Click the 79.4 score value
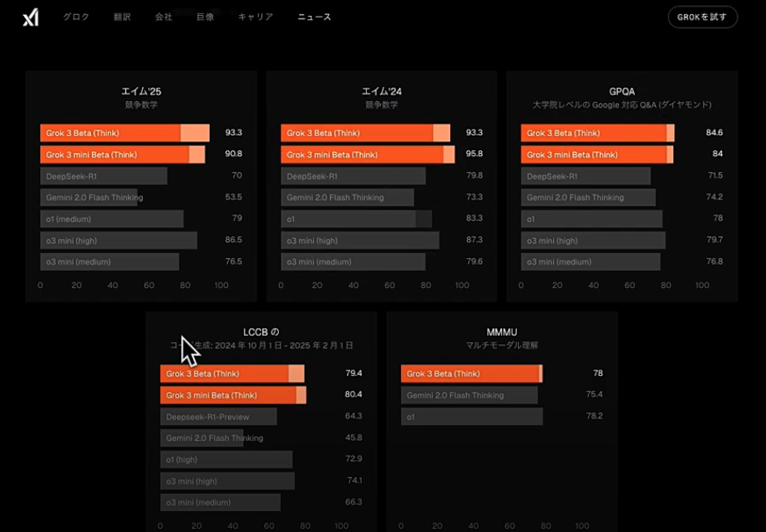This screenshot has width=766, height=532. click(x=353, y=372)
